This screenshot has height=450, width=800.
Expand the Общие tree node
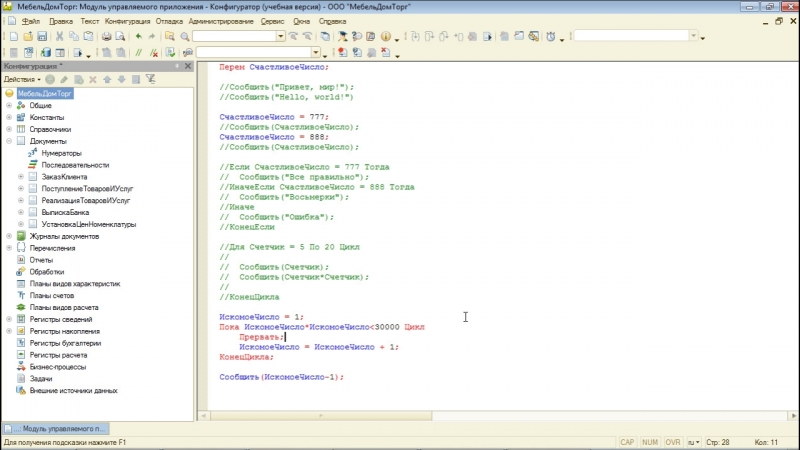9,106
